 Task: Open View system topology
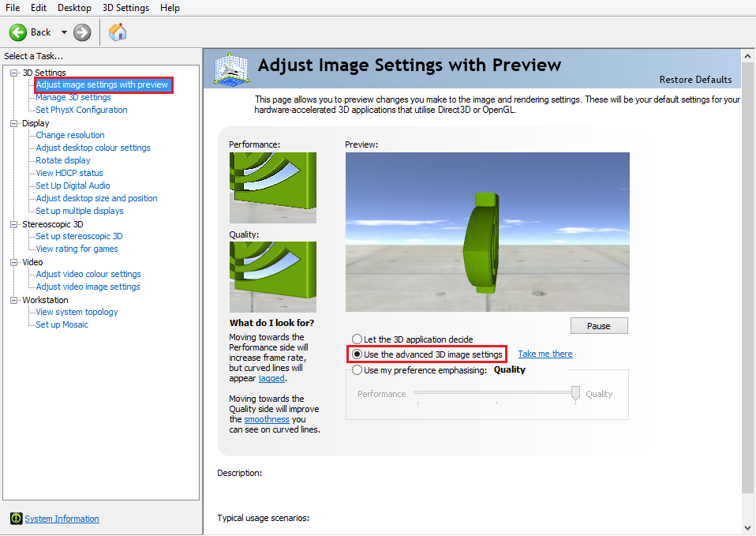[77, 312]
